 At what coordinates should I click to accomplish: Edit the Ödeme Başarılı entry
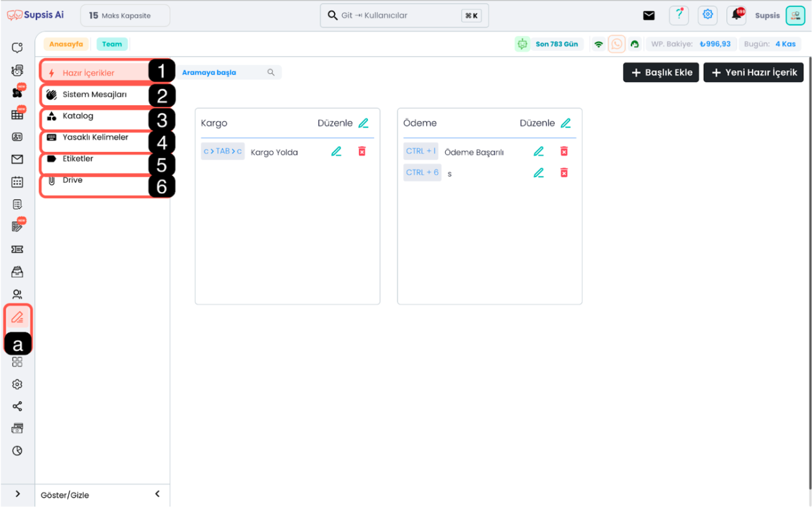click(x=538, y=152)
